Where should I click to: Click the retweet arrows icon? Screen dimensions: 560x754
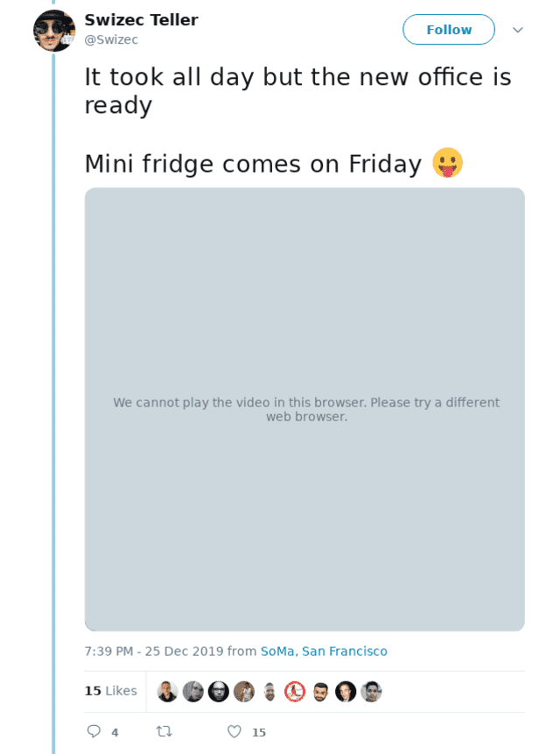tap(164, 731)
